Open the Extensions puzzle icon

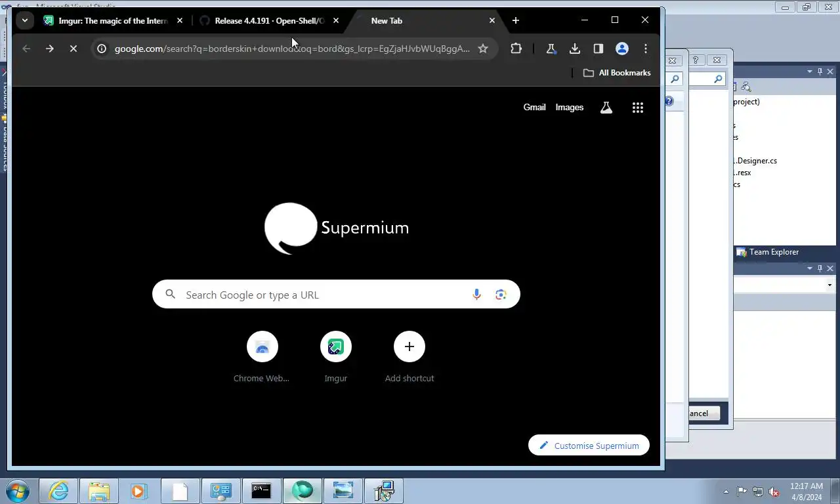(x=516, y=49)
